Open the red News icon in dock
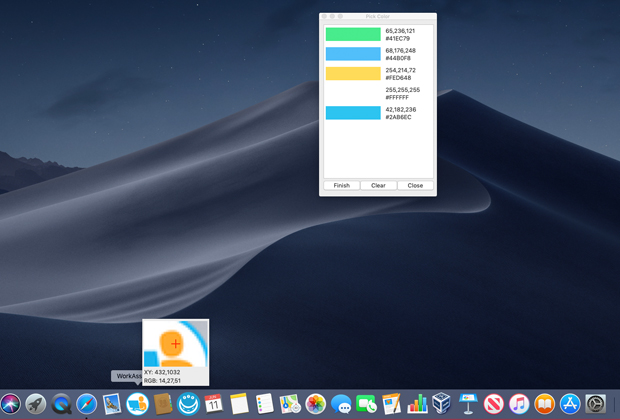 pos(493,404)
